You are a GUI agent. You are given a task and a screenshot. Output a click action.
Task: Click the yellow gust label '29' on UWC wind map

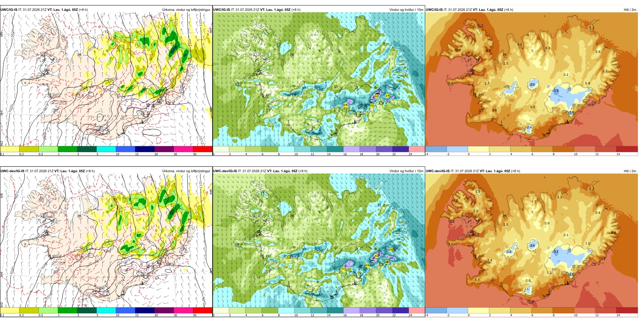tap(387, 96)
